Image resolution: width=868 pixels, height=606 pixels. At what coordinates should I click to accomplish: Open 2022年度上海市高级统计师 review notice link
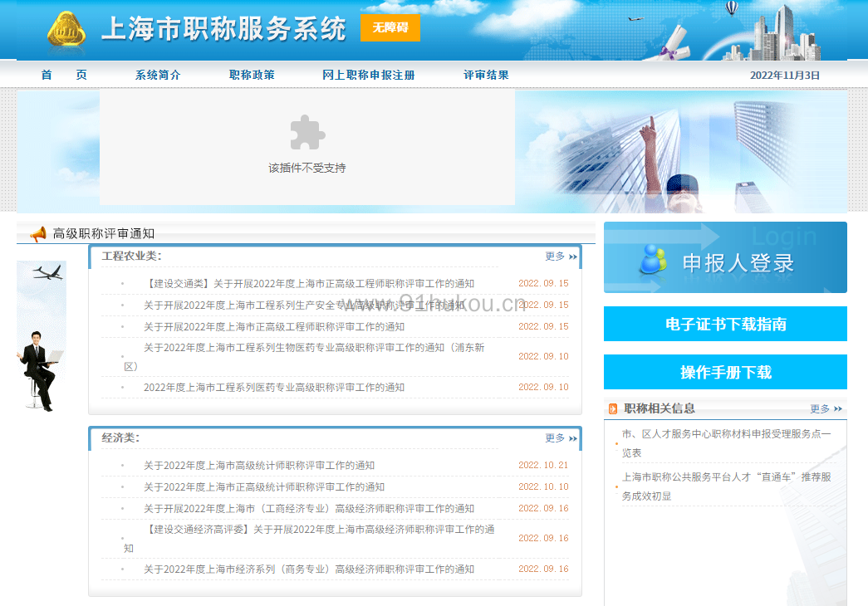(x=258, y=466)
